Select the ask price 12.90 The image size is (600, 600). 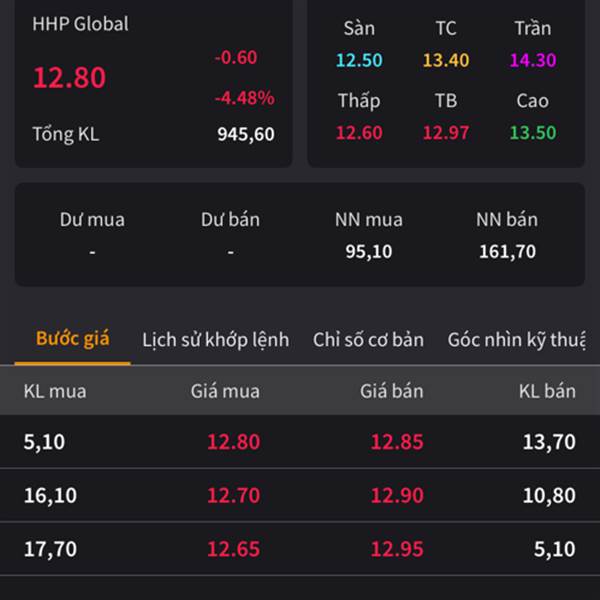point(397,495)
